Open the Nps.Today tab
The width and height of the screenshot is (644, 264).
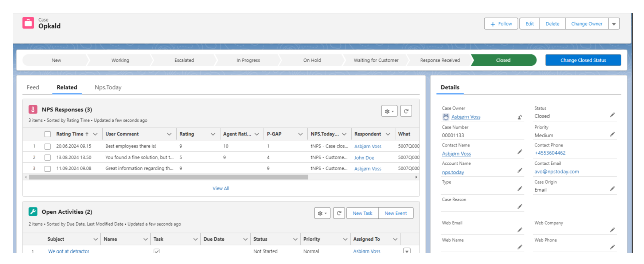point(108,87)
